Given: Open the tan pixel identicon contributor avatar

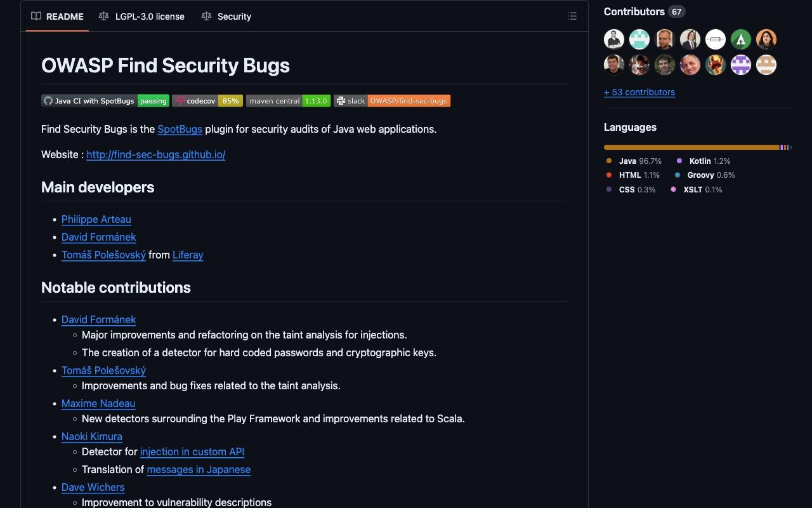Looking at the screenshot, I should (x=766, y=65).
